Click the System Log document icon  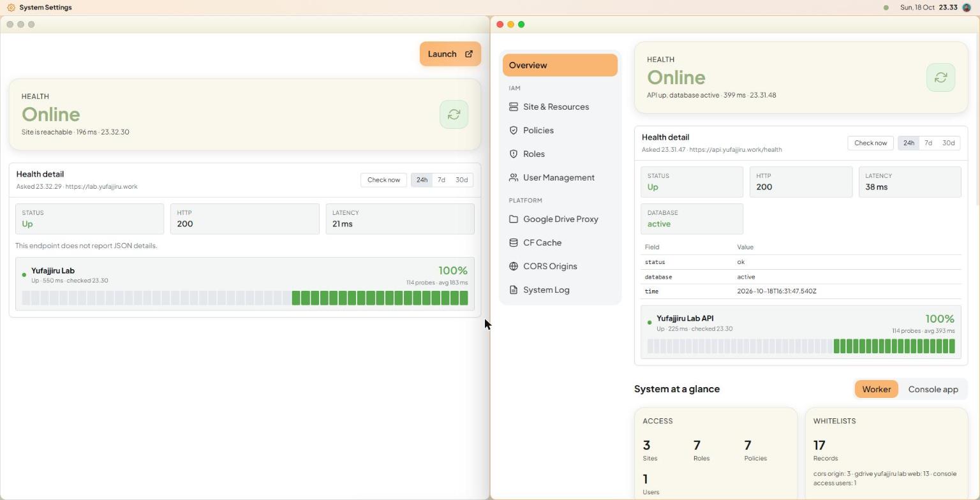pos(514,290)
